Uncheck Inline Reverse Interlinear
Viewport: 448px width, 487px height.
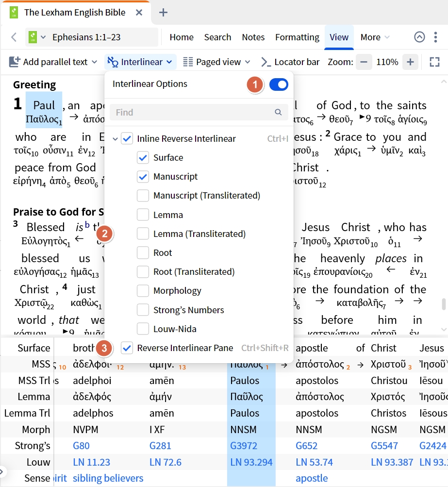127,138
